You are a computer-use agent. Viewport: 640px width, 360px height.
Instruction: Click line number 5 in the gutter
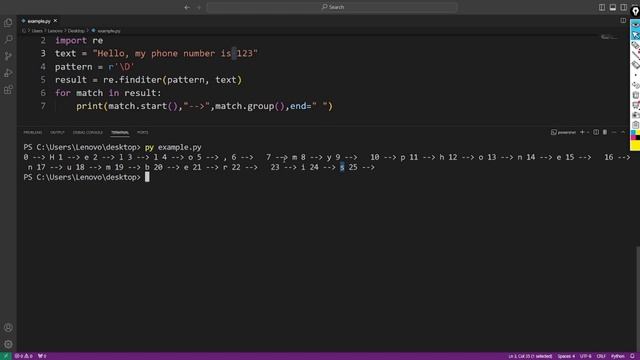coord(43,80)
